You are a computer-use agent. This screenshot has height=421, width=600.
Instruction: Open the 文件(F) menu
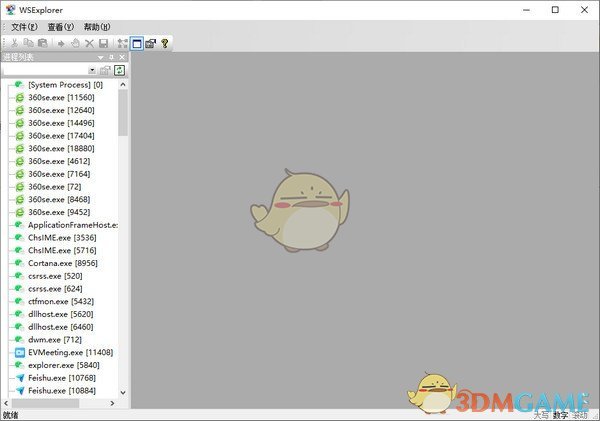click(25, 27)
